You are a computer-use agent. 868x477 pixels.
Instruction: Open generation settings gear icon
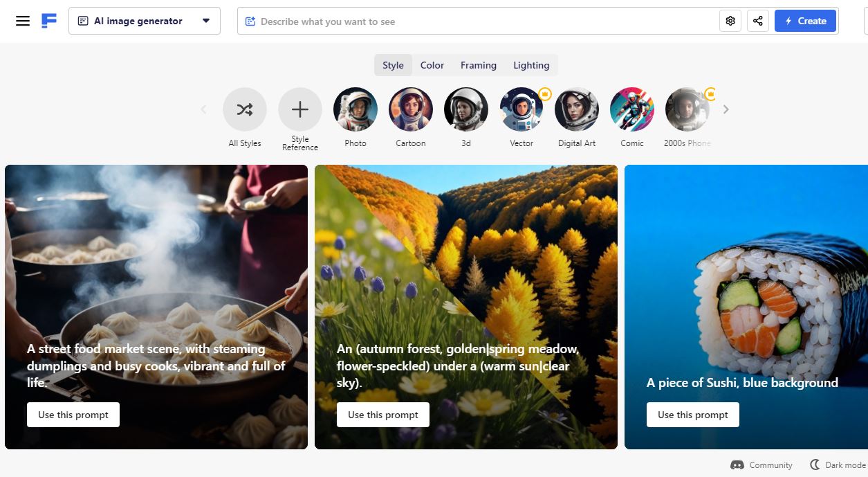[x=730, y=21]
